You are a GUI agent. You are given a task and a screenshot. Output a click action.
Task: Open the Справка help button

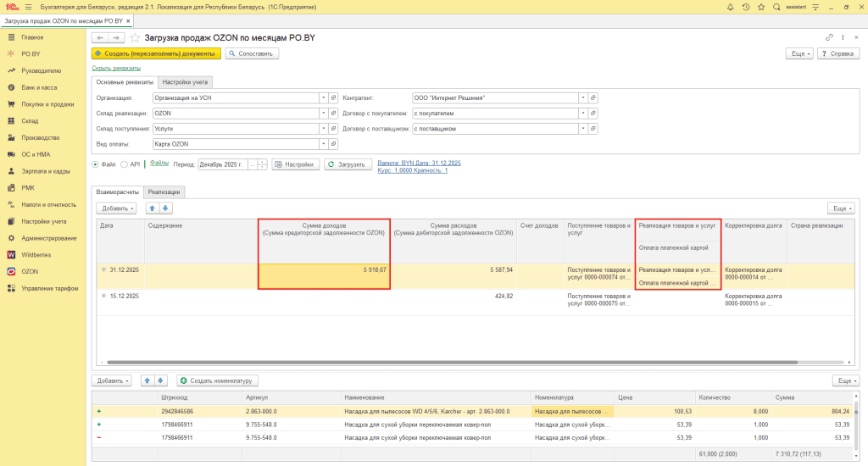pos(838,53)
